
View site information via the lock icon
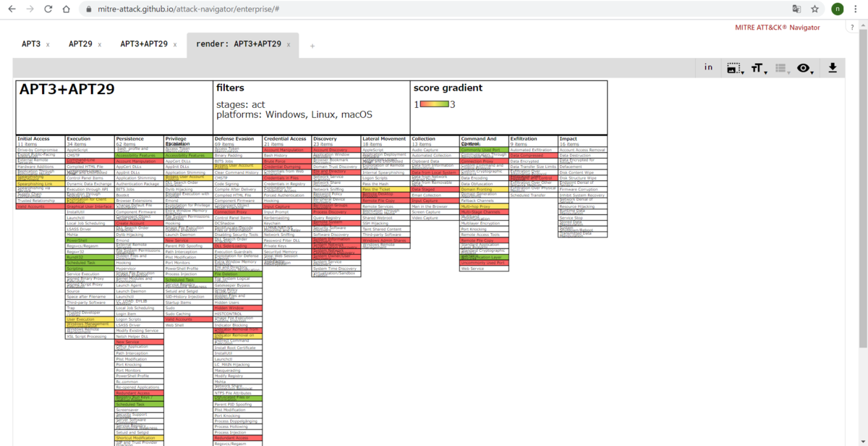pos(88,9)
